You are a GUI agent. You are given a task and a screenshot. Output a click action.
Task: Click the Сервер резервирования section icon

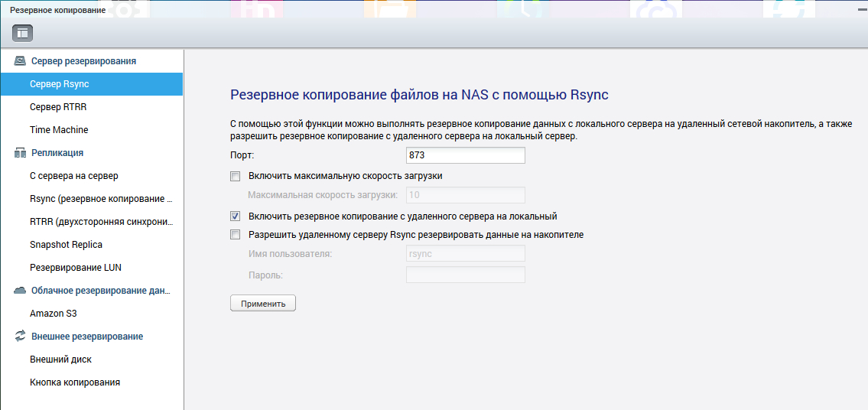coord(21,61)
